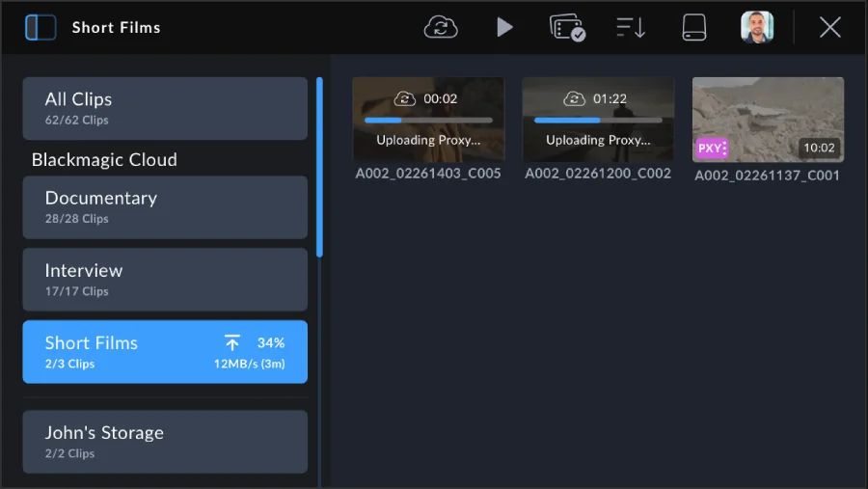
Task: Click upload arrow icon on Short Films
Action: (x=232, y=343)
